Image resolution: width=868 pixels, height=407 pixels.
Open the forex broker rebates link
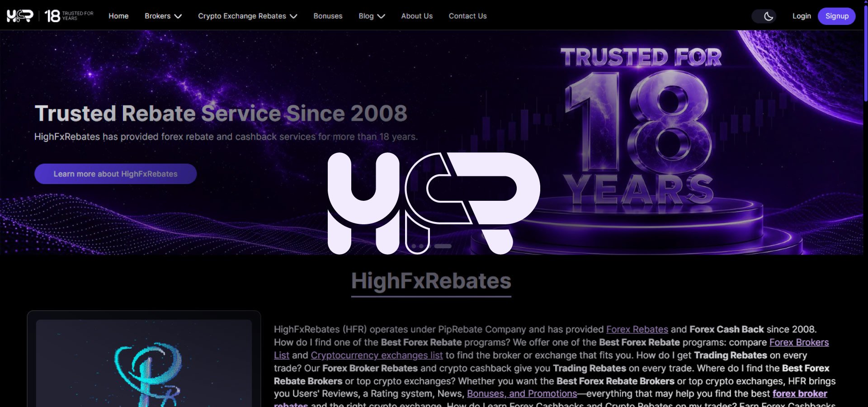pyautogui.click(x=800, y=394)
